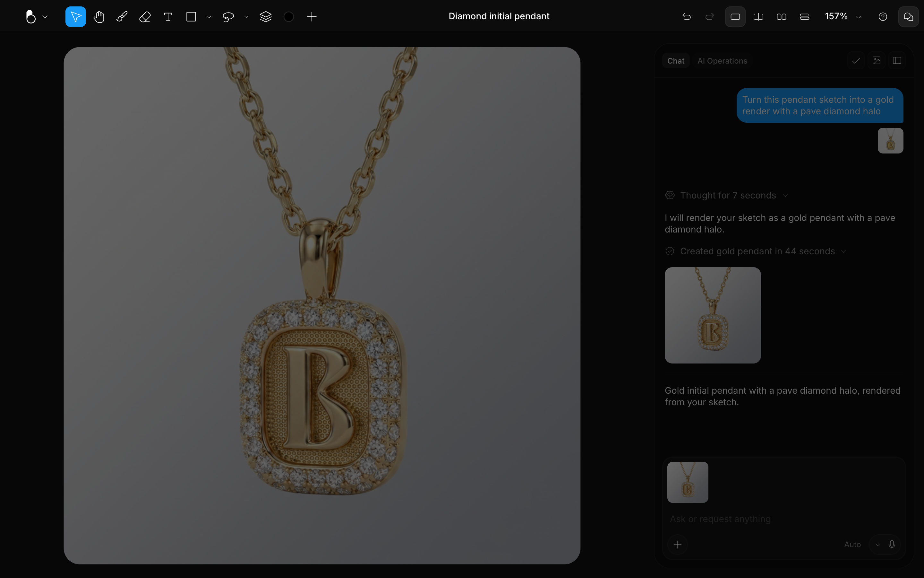Redo the last action
Screen dimensions: 924x578
pyautogui.click(x=709, y=16)
